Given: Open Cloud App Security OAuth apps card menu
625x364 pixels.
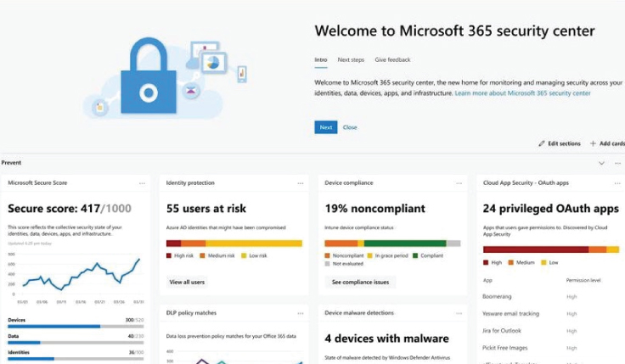Looking at the screenshot, I should click(617, 183).
